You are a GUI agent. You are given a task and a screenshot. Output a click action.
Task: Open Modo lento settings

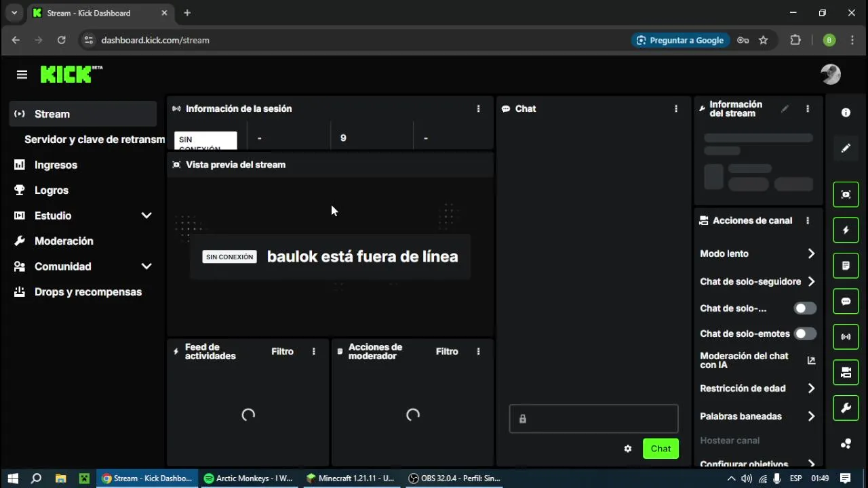click(x=757, y=253)
